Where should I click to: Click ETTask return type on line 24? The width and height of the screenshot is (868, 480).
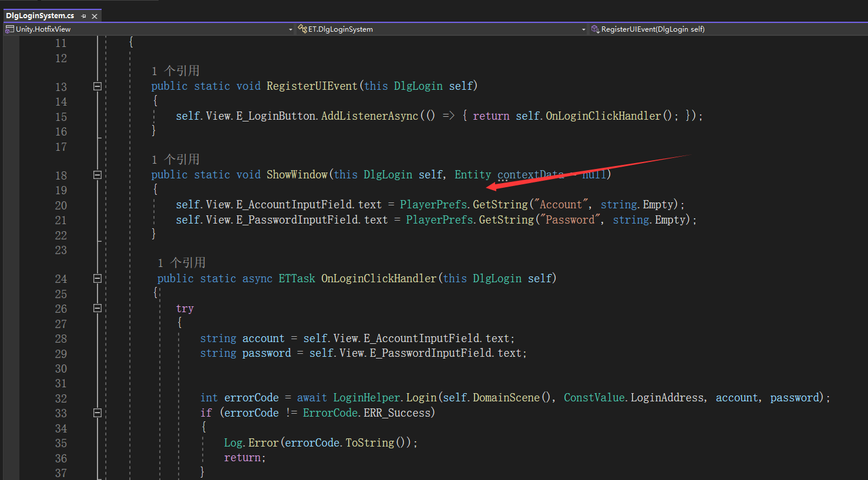297,279
